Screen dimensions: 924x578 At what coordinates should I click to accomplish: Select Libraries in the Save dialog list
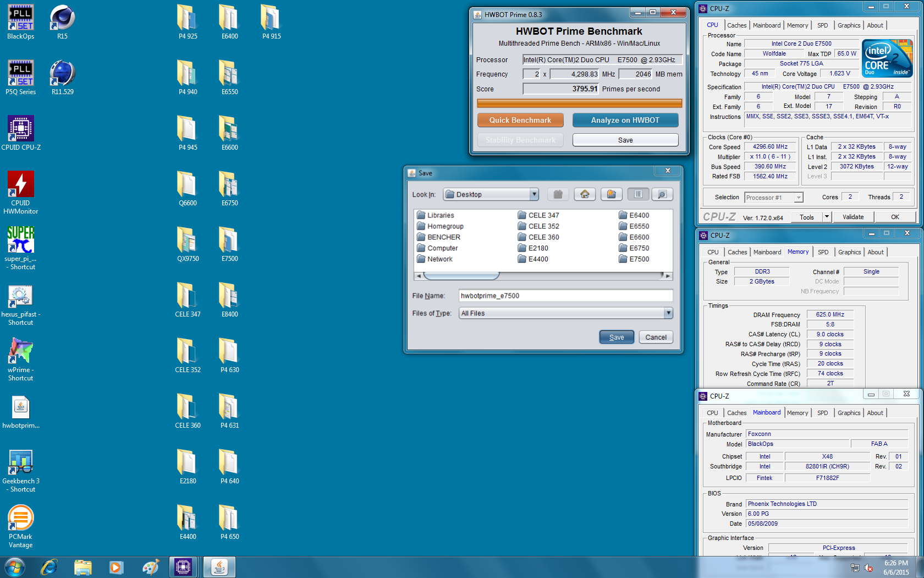click(x=435, y=215)
